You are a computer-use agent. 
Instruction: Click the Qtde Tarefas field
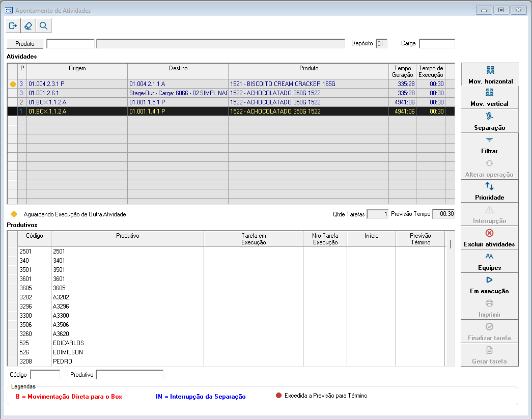(378, 214)
